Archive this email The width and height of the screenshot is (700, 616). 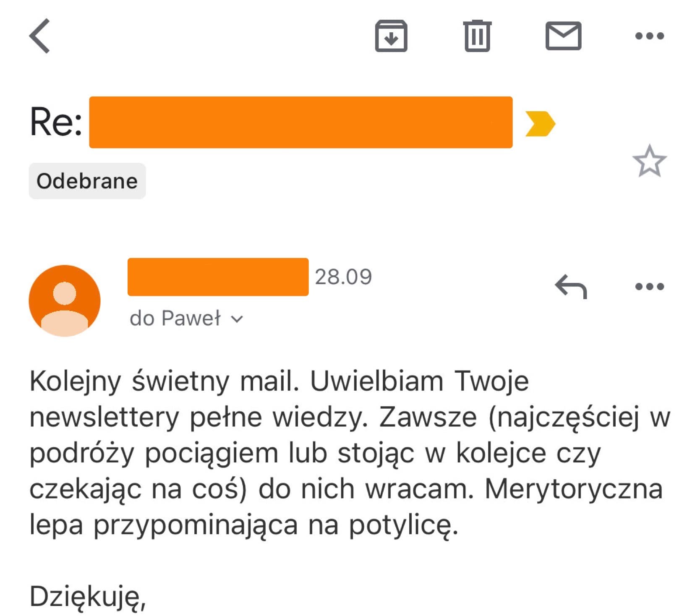[391, 36]
